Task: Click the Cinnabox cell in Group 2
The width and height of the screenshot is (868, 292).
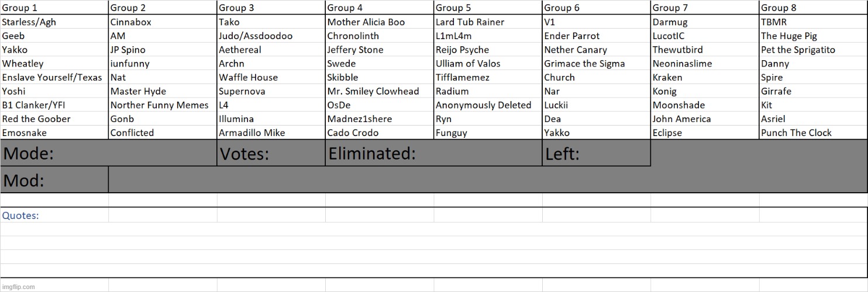Action: (162, 22)
